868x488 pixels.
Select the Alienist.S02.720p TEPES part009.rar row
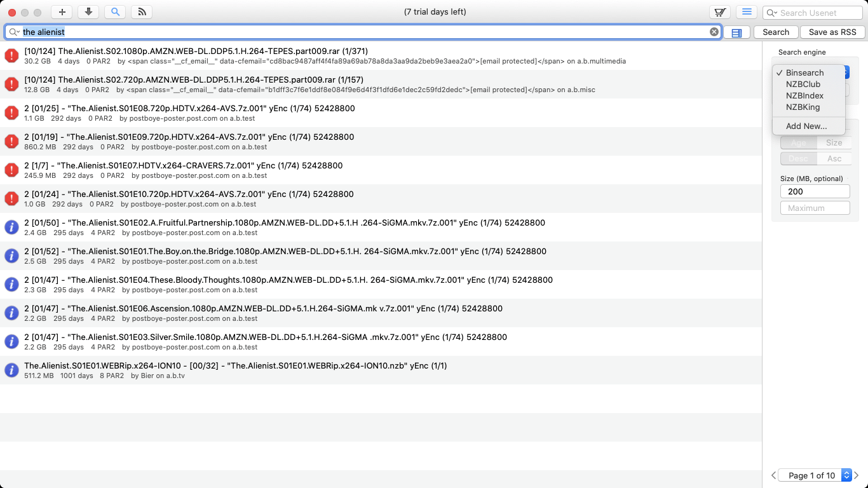tap(381, 84)
